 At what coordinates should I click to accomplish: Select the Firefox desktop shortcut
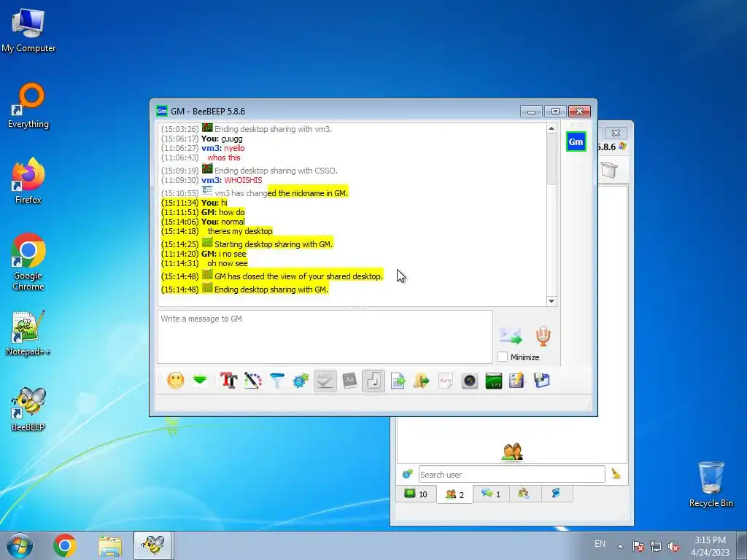point(28,181)
